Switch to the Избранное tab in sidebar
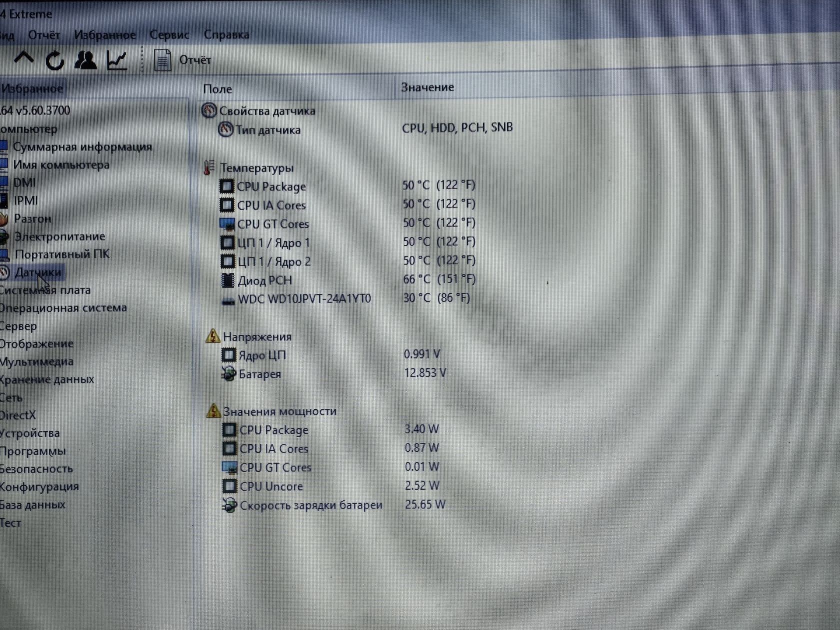 pyautogui.click(x=32, y=89)
